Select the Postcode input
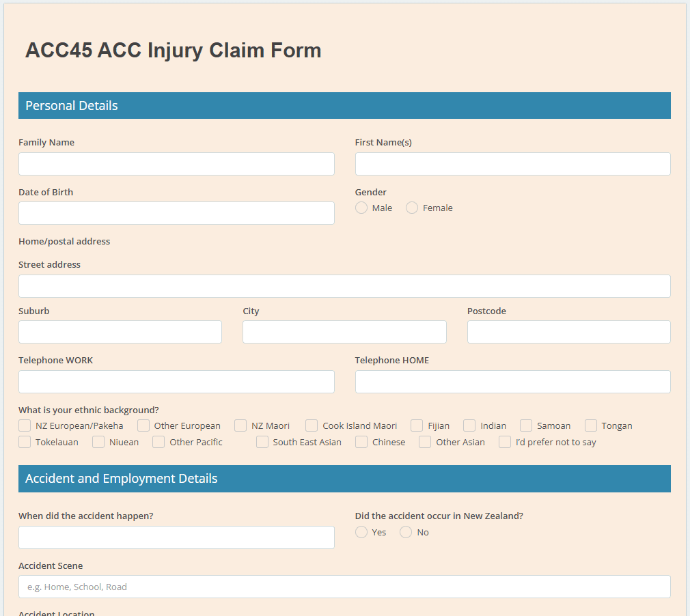 (569, 332)
